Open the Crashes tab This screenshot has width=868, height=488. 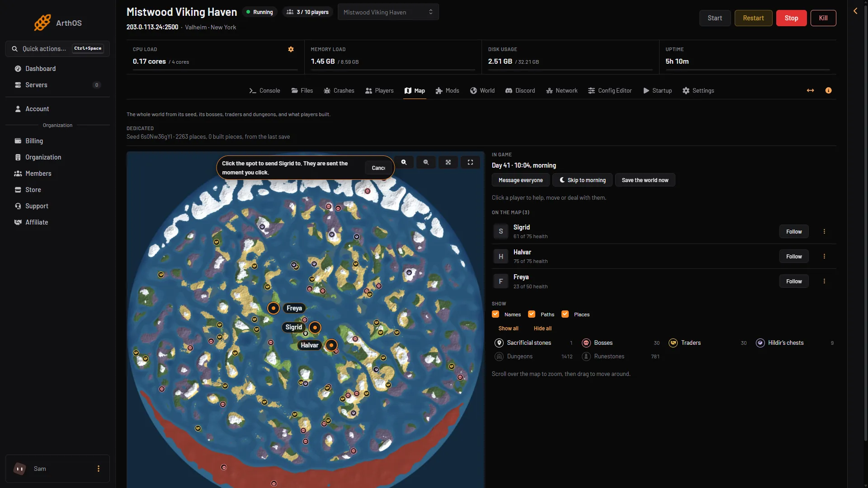339,90
